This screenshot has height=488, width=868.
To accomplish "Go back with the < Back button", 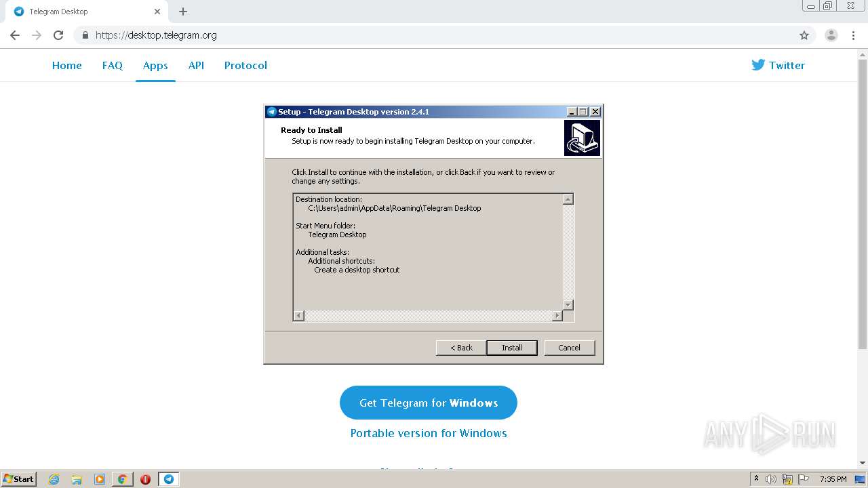I will tap(461, 348).
